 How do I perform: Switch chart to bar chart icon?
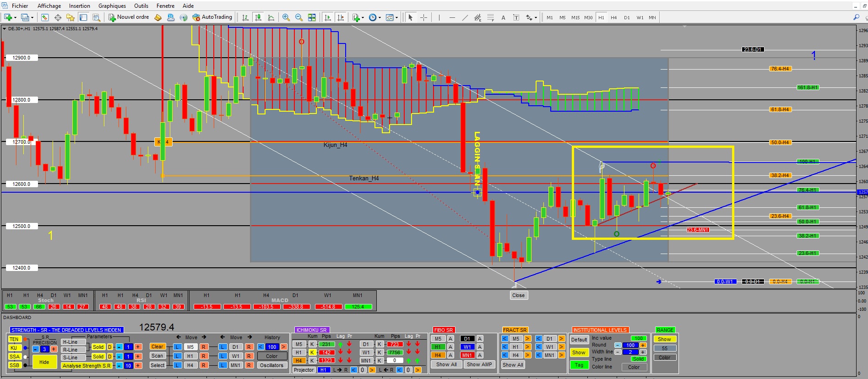coord(245,17)
